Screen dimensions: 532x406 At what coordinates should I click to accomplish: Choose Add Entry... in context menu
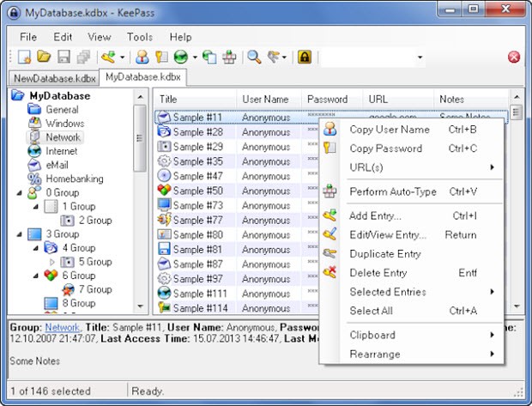pos(411,216)
